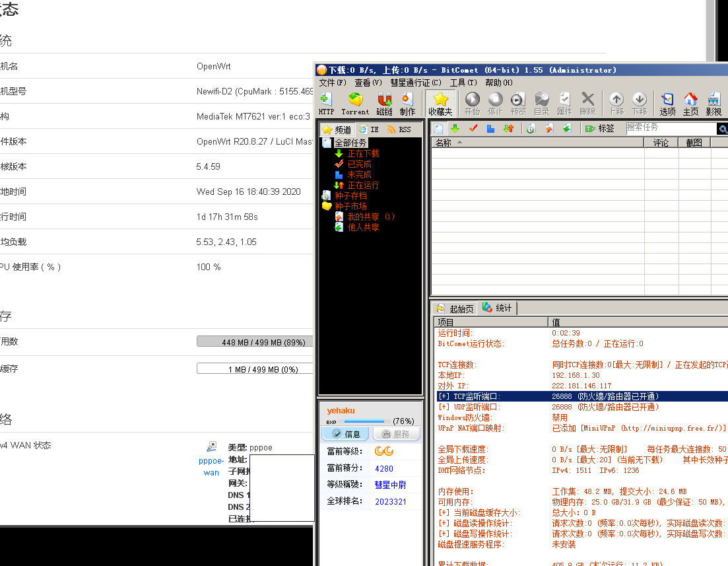Open a Torrent file via toolbar
This screenshot has width=728, height=566.
coord(355,103)
